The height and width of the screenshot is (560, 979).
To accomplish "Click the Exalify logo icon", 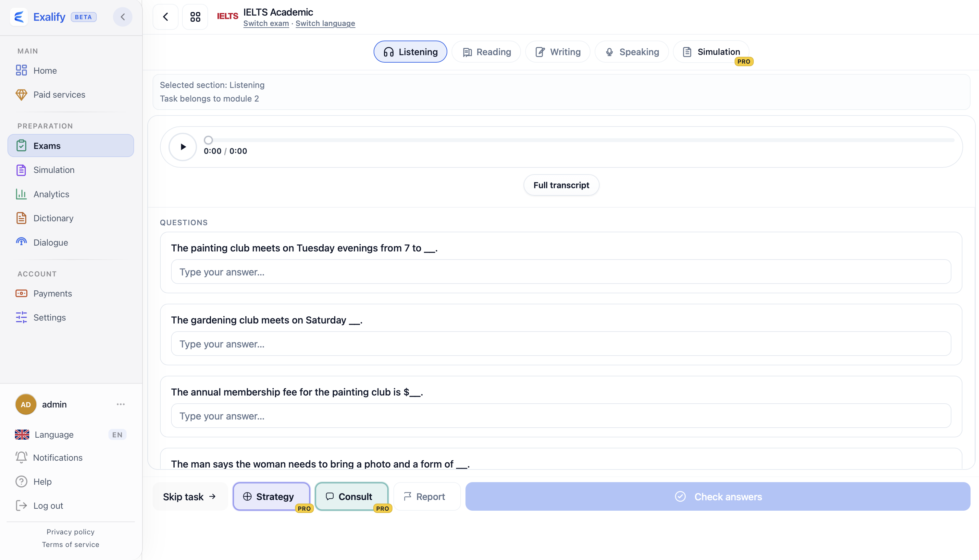I will pyautogui.click(x=19, y=17).
